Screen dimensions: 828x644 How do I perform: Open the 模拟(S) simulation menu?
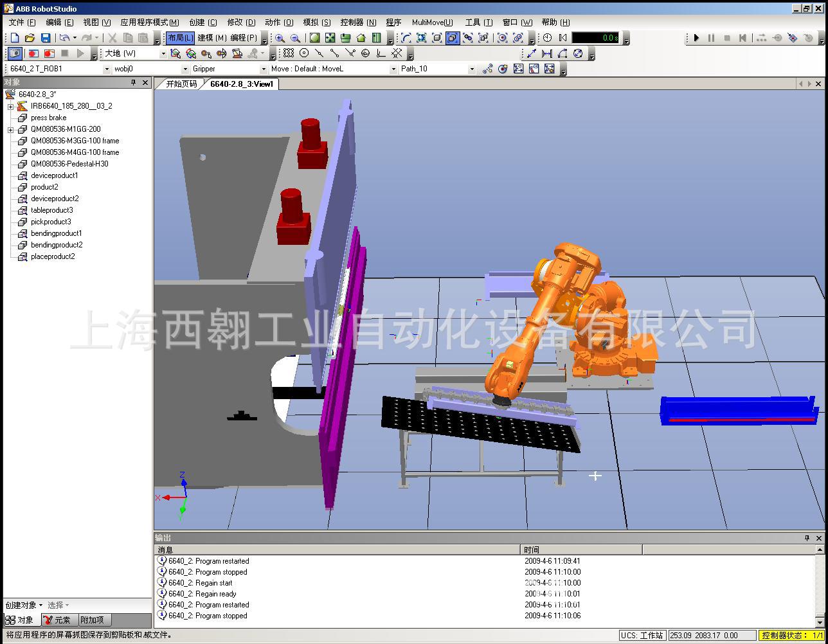point(316,22)
